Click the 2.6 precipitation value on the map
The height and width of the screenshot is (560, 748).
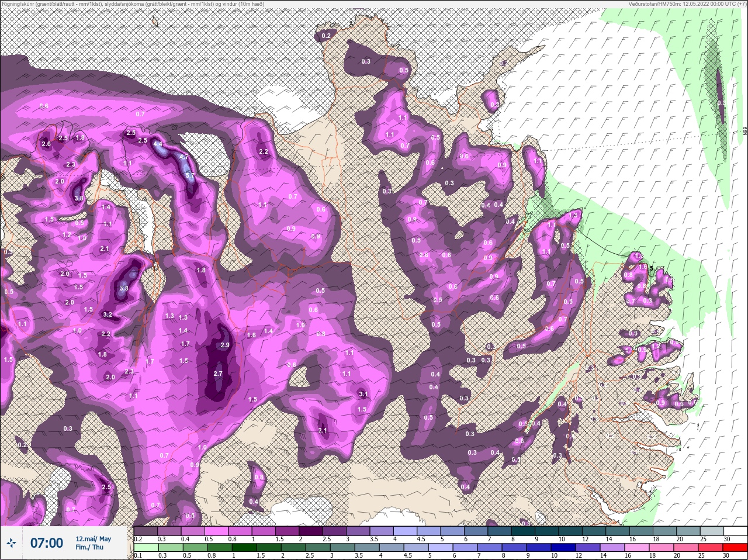coord(47,144)
